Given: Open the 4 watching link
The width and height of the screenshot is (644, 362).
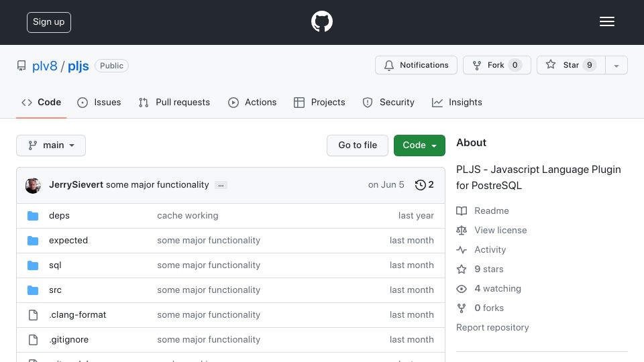Looking at the screenshot, I should click(x=498, y=288).
